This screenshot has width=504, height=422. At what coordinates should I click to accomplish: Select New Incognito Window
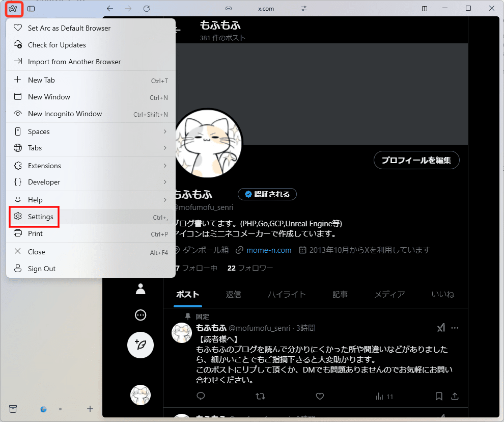(65, 114)
